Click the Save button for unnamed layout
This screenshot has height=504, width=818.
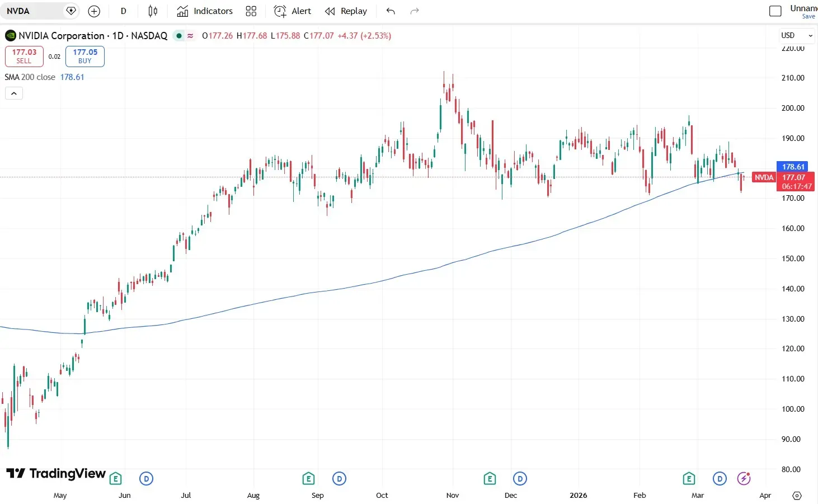(x=808, y=16)
